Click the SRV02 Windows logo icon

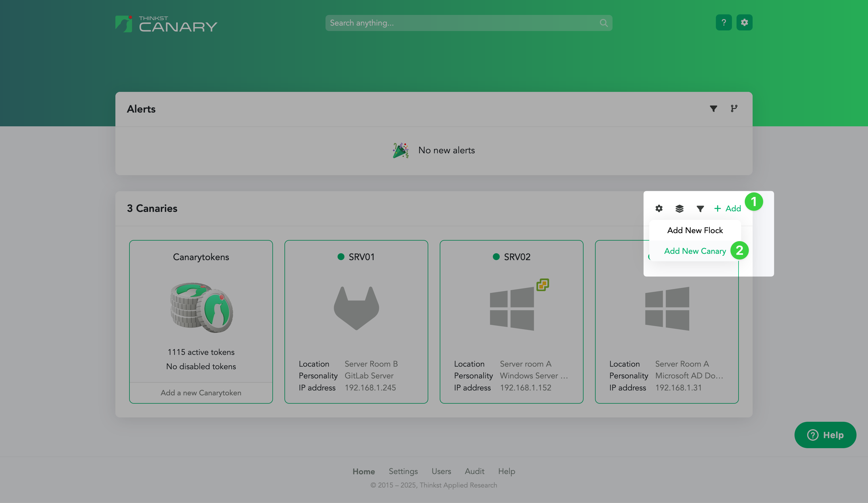click(x=512, y=309)
